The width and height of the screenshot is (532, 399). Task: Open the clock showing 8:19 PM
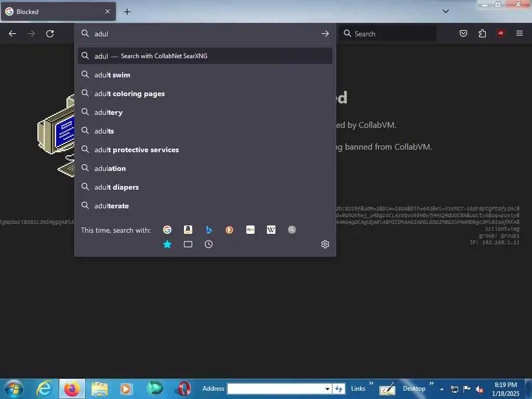(506, 389)
